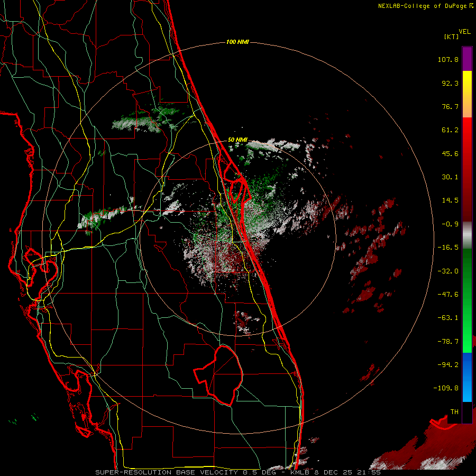This screenshot has height=476, width=476.
Task: Click the Super-Resolution Base Velocity caption
Action: [237, 472]
